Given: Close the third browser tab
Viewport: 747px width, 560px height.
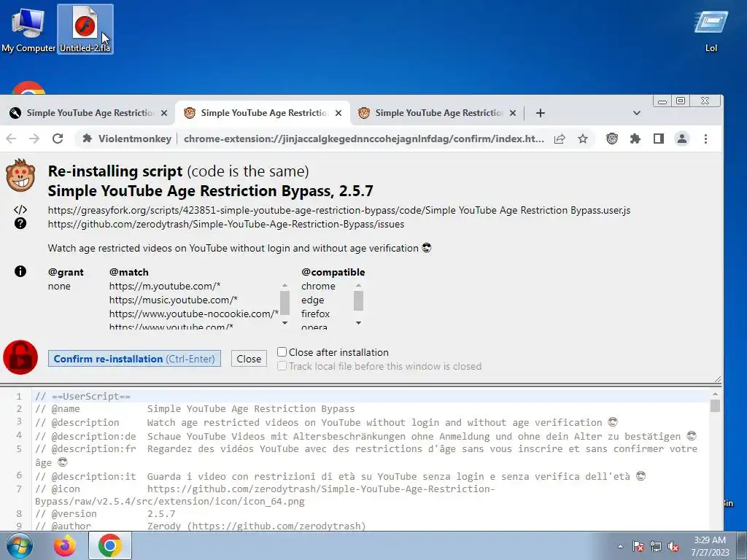Looking at the screenshot, I should [513, 113].
